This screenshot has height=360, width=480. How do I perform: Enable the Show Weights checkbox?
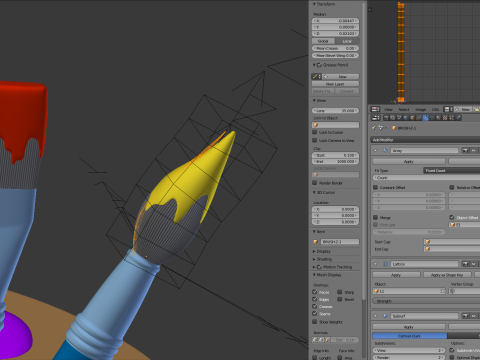tap(314, 322)
